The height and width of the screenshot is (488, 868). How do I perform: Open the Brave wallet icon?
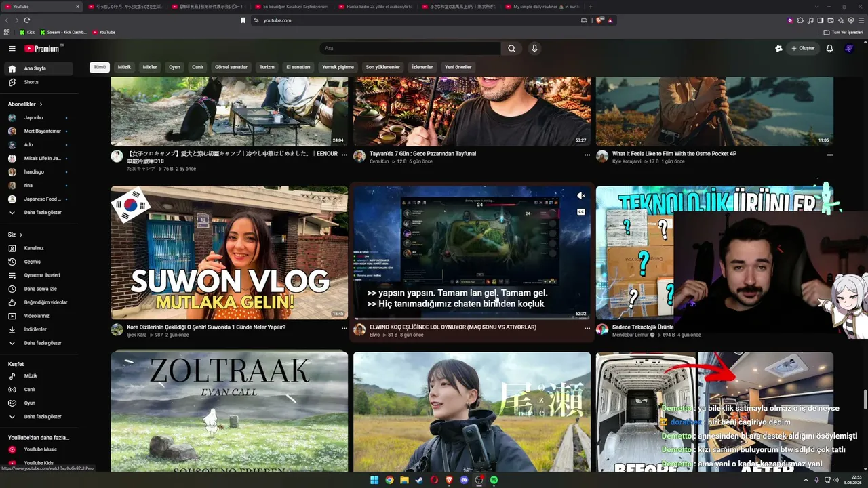point(831,20)
